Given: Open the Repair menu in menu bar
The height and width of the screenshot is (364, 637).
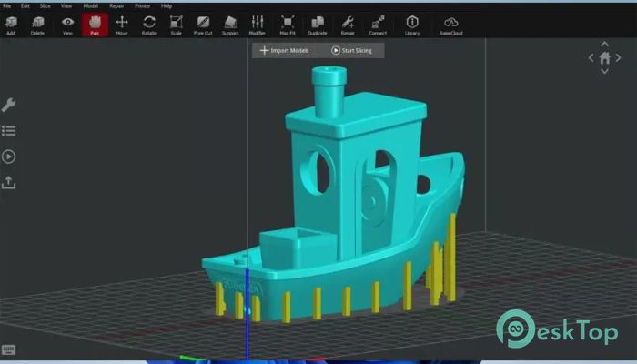Looking at the screenshot, I should (x=116, y=6).
